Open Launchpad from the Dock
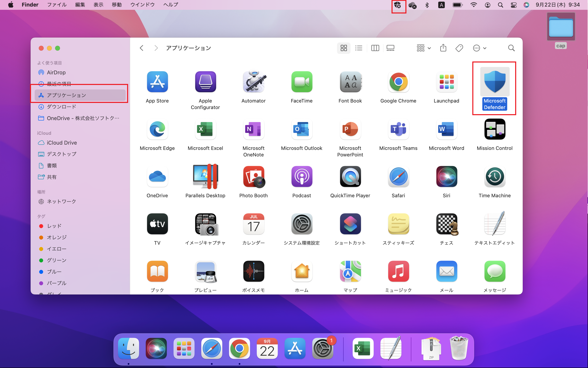Viewport: 588px width, 368px height. pos(184,348)
